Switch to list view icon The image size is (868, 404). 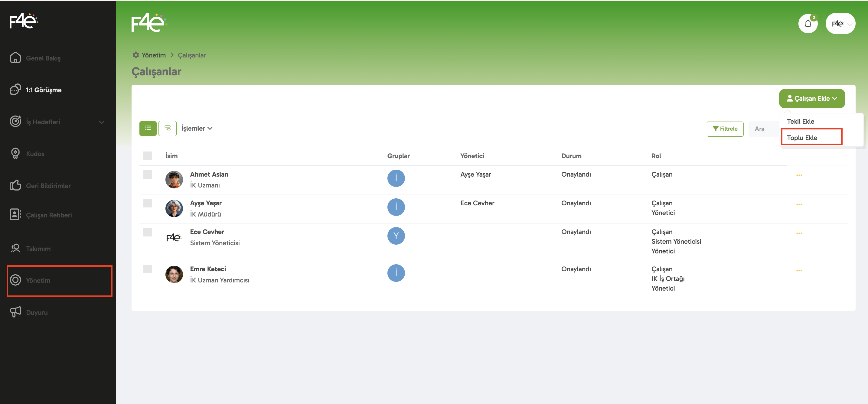click(148, 129)
